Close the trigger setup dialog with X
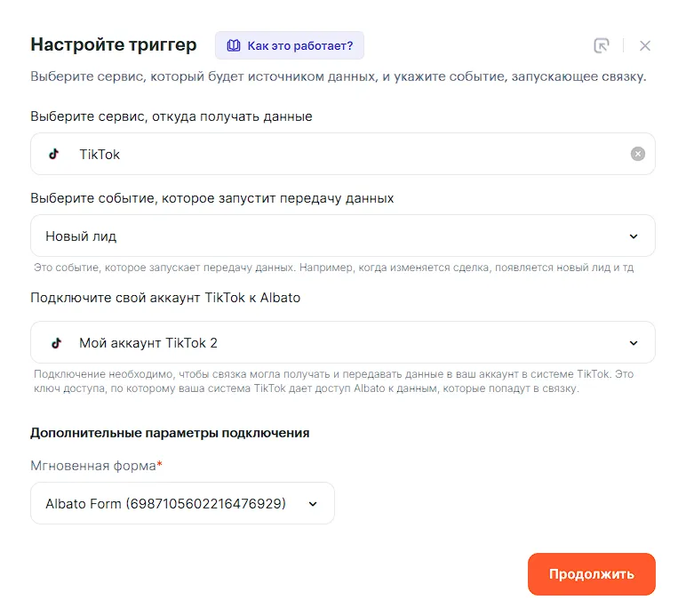 pyautogui.click(x=645, y=45)
